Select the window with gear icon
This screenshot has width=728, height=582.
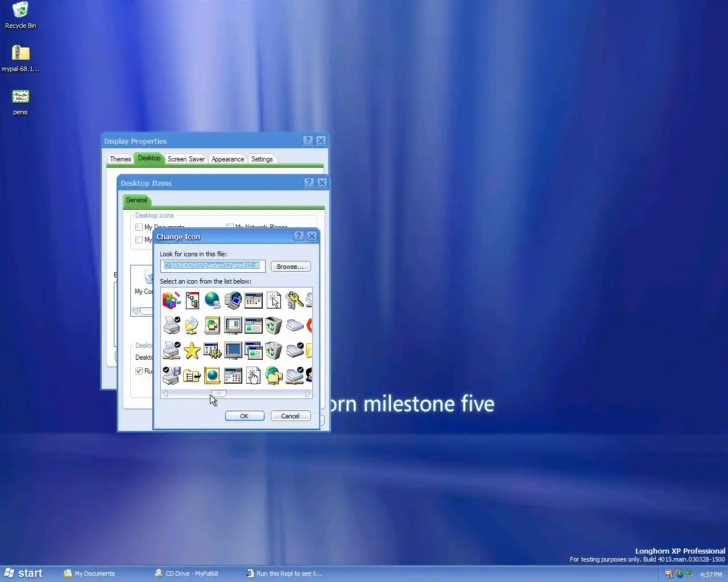[x=212, y=351]
